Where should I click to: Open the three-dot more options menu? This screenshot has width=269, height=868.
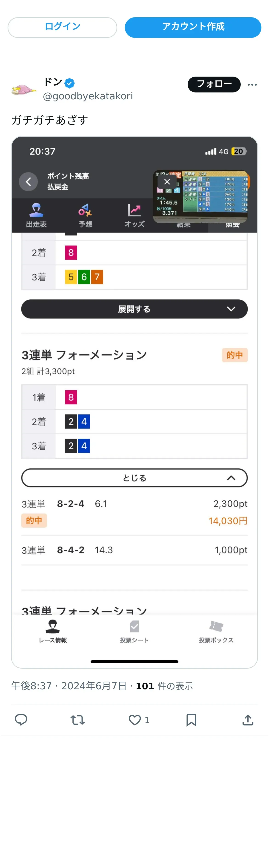coord(252,85)
